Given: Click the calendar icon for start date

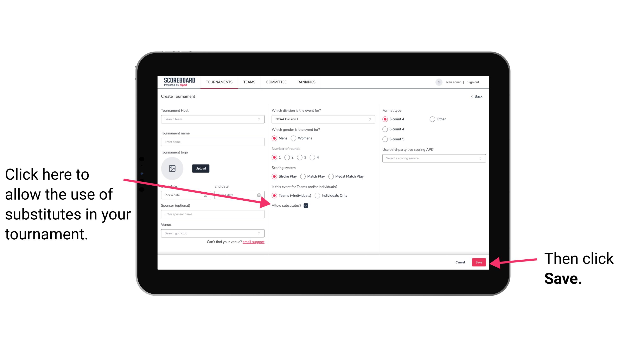Looking at the screenshot, I should tap(207, 195).
